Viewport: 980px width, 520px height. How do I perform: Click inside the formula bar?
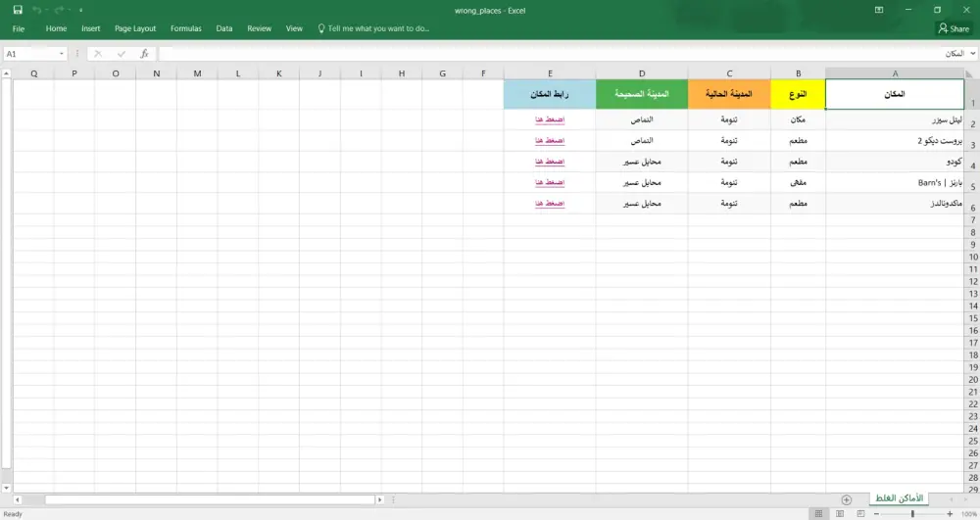563,54
